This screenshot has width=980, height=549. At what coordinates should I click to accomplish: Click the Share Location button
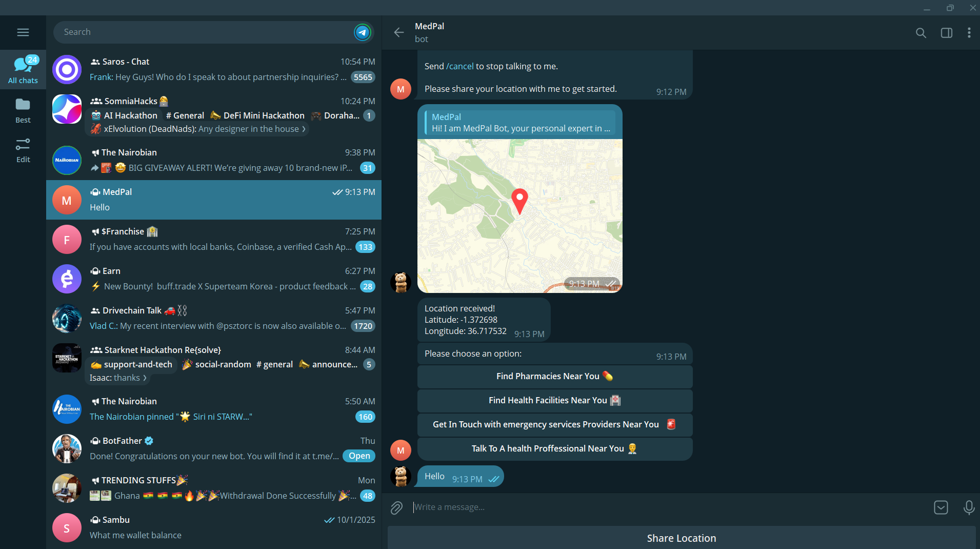pos(682,538)
